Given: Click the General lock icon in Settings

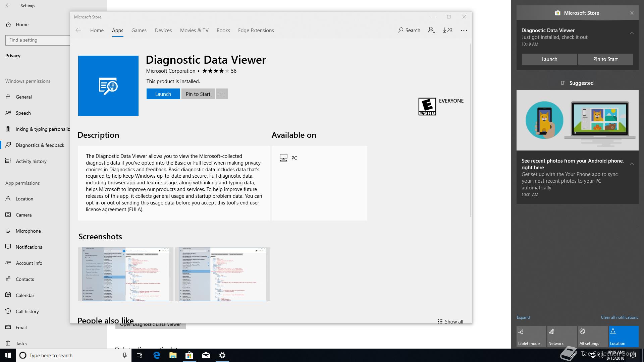Looking at the screenshot, I should point(8,97).
